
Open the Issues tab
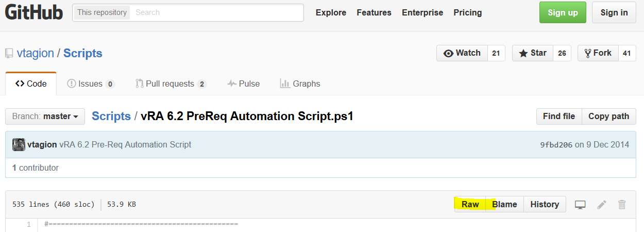[x=91, y=84]
